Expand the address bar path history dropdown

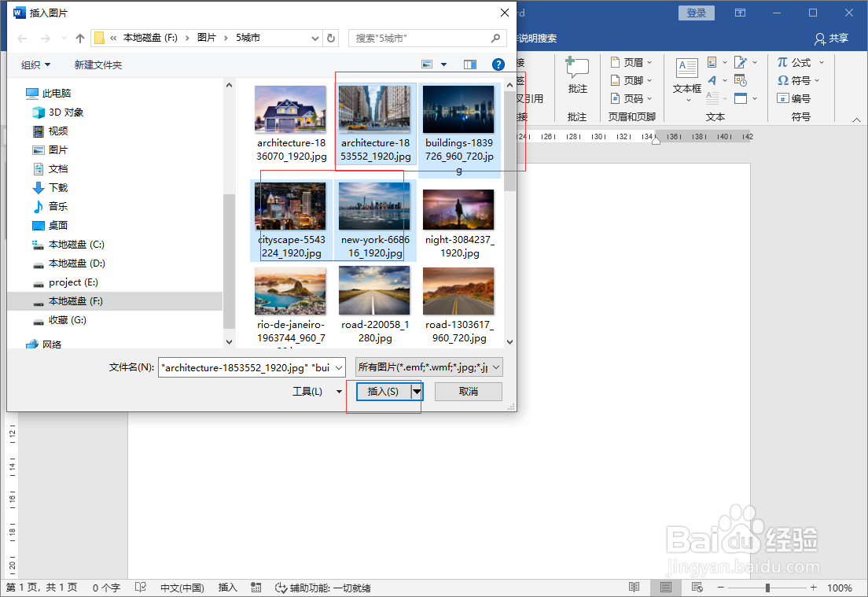pos(315,39)
